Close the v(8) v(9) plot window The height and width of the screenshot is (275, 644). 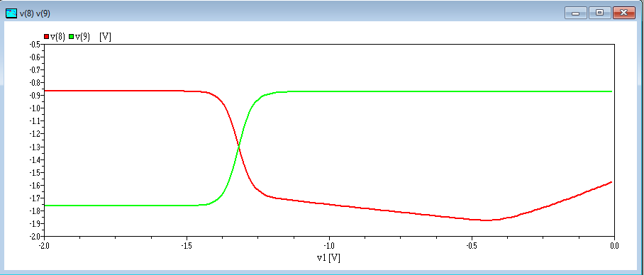pyautogui.click(x=624, y=13)
